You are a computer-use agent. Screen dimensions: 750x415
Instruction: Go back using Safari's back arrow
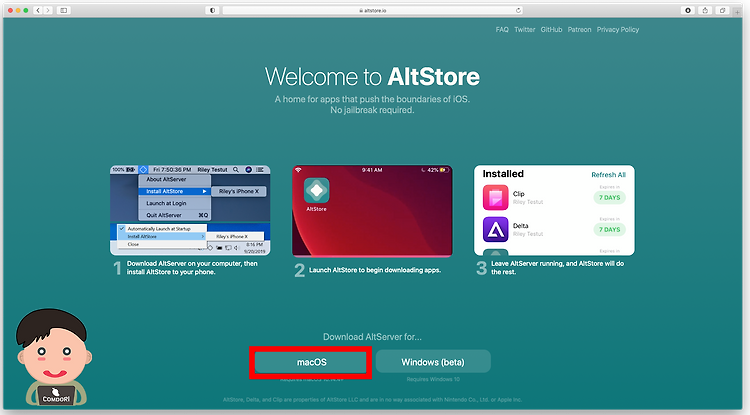(x=38, y=10)
